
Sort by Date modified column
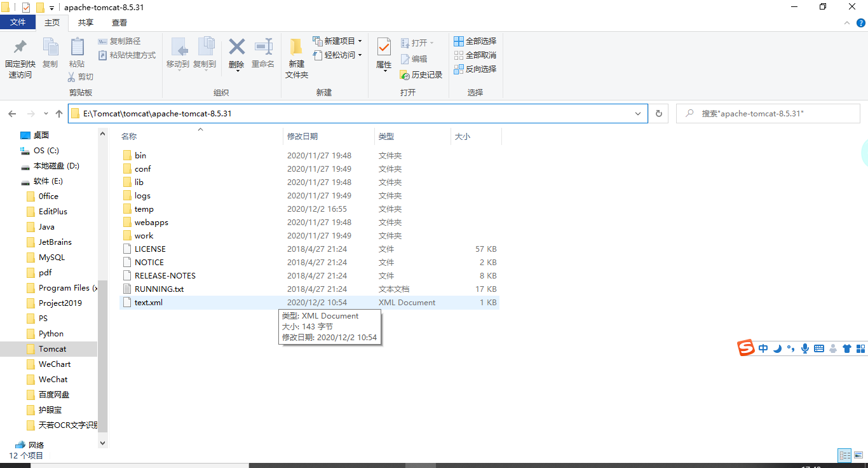coord(302,137)
